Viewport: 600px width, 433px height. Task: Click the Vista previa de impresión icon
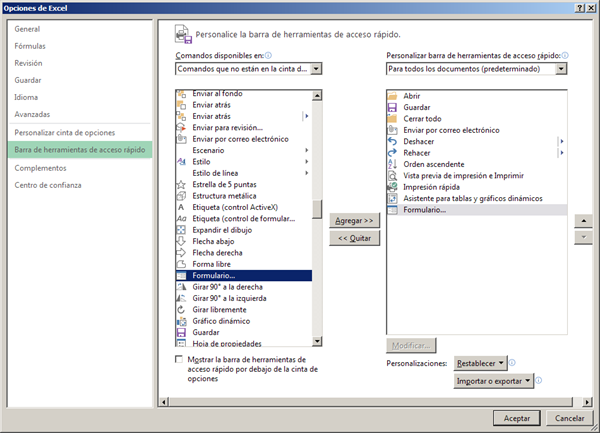pyautogui.click(x=393, y=176)
